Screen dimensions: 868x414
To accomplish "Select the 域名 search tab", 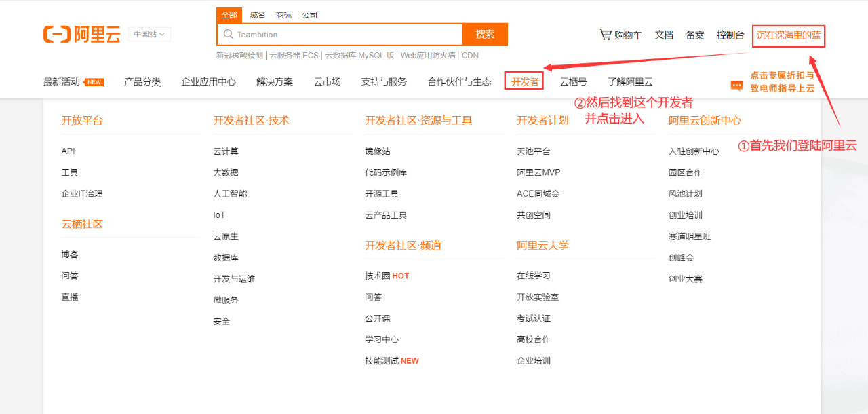I will click(x=258, y=15).
